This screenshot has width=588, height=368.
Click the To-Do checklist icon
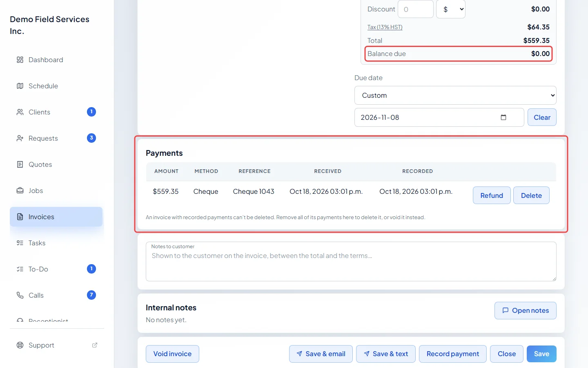click(20, 269)
